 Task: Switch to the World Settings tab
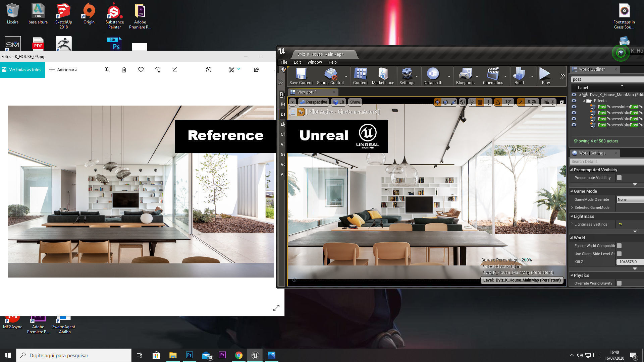(592, 153)
